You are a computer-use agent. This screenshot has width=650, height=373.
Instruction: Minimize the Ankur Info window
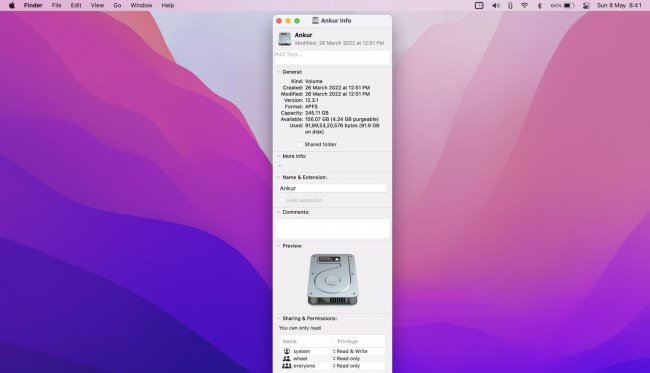[288, 21]
